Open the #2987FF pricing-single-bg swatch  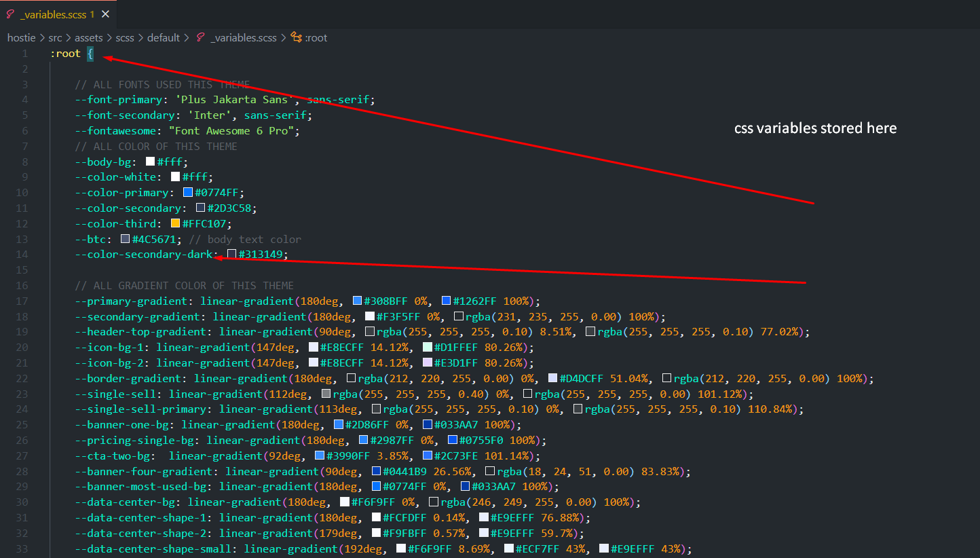(x=364, y=441)
